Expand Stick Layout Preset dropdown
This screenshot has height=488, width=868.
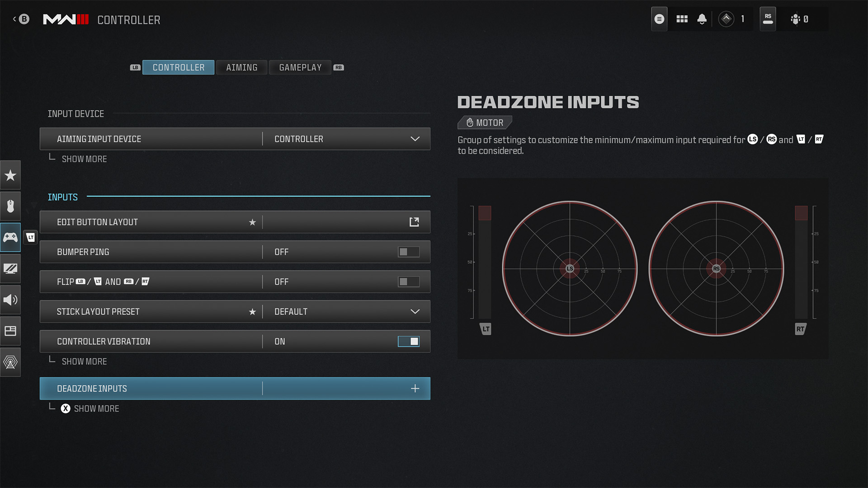point(415,311)
